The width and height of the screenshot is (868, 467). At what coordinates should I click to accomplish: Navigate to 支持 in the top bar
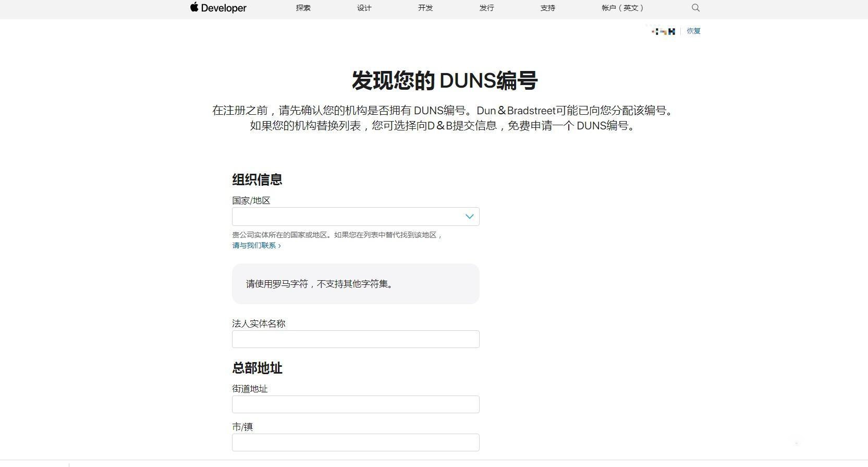547,8
